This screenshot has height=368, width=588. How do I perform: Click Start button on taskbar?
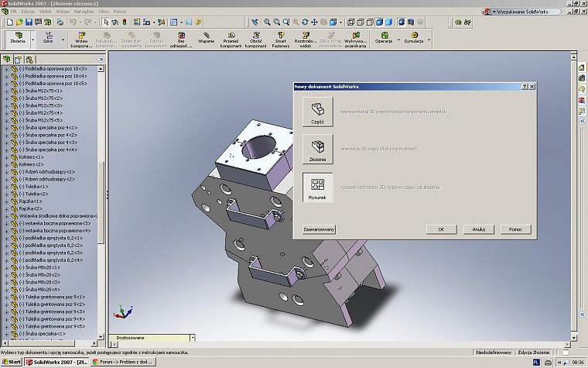[12, 362]
